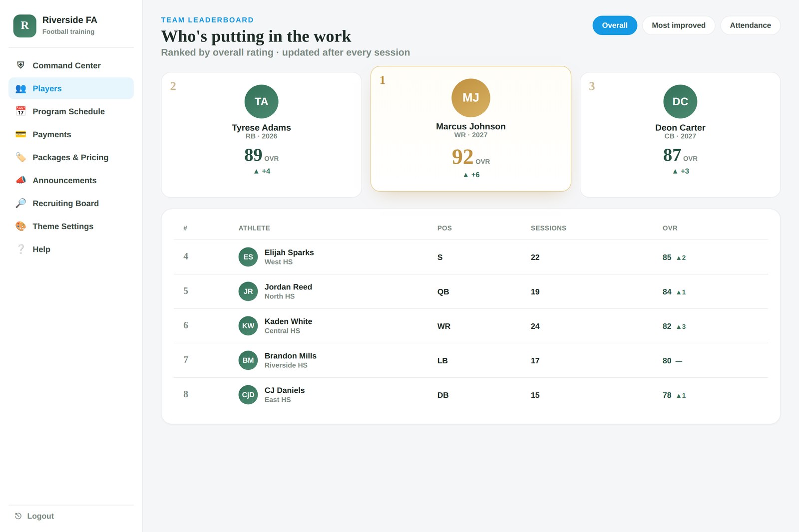Click the Help question mark icon
The image size is (799, 532).
click(20, 249)
